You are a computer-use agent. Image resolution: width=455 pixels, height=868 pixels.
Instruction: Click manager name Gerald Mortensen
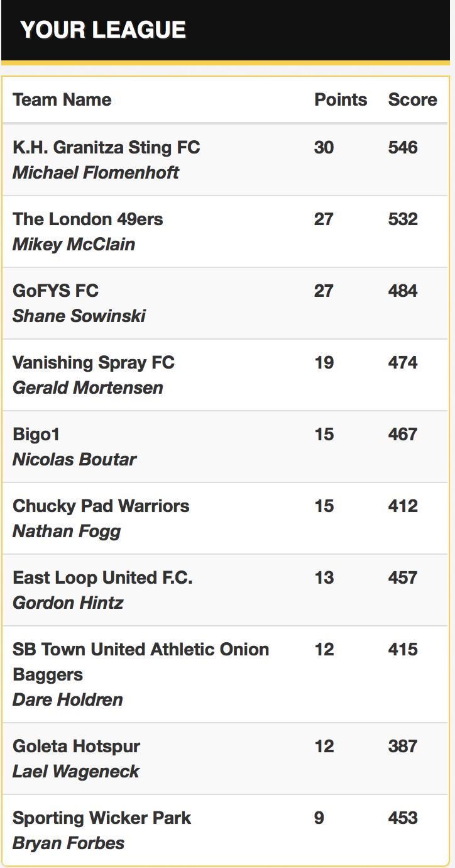87,387
